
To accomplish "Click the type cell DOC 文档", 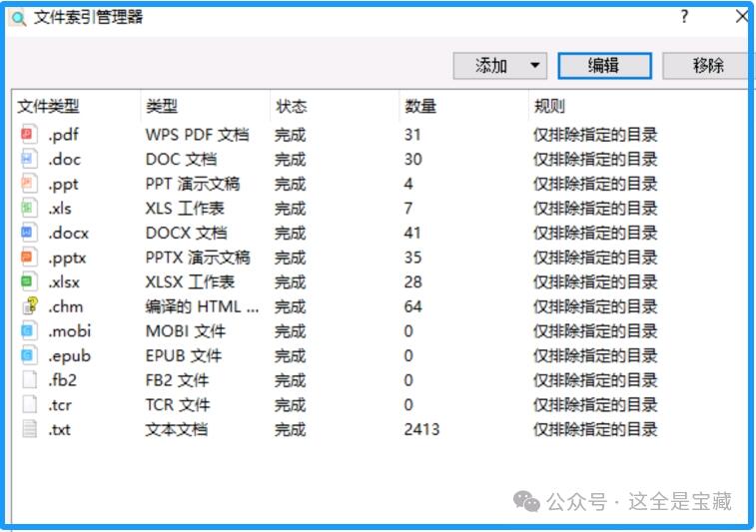I will coord(181,159).
